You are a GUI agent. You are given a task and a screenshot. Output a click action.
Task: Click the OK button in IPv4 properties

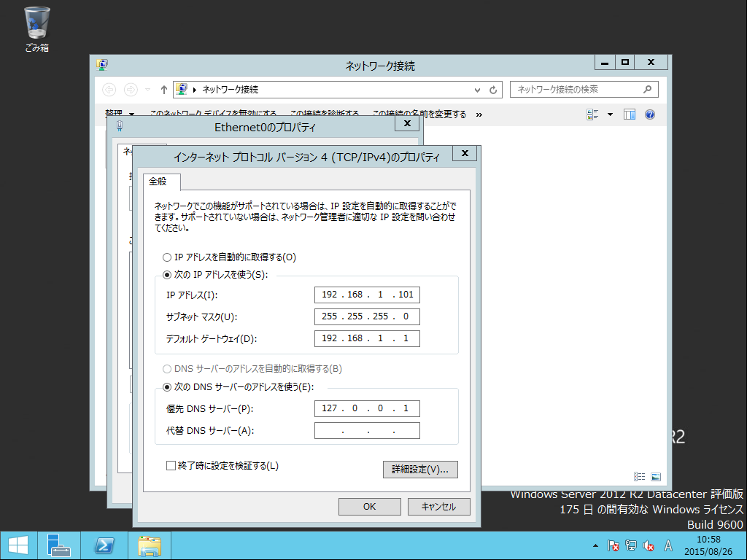pos(370,507)
